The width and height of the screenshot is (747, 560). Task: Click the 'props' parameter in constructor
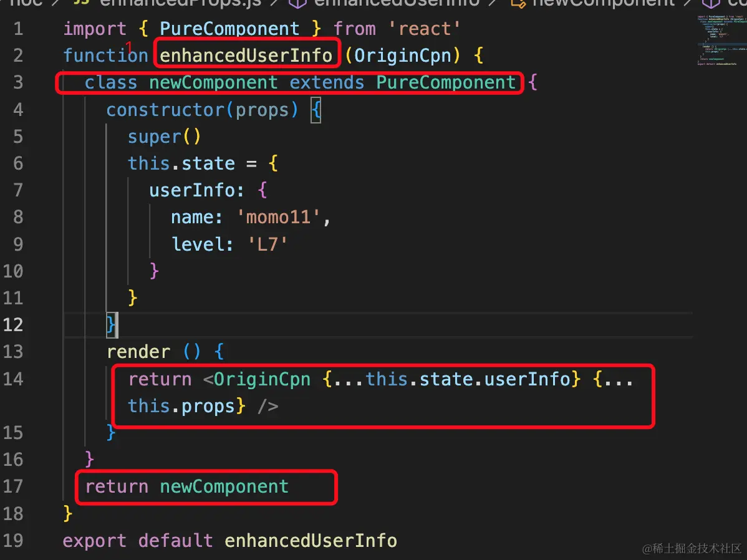pos(262,110)
